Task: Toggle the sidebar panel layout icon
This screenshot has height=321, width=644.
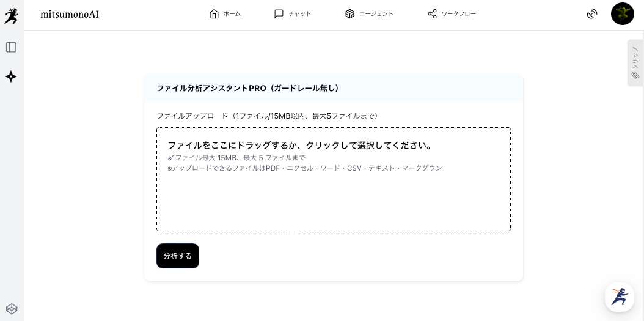Action: click(x=11, y=47)
